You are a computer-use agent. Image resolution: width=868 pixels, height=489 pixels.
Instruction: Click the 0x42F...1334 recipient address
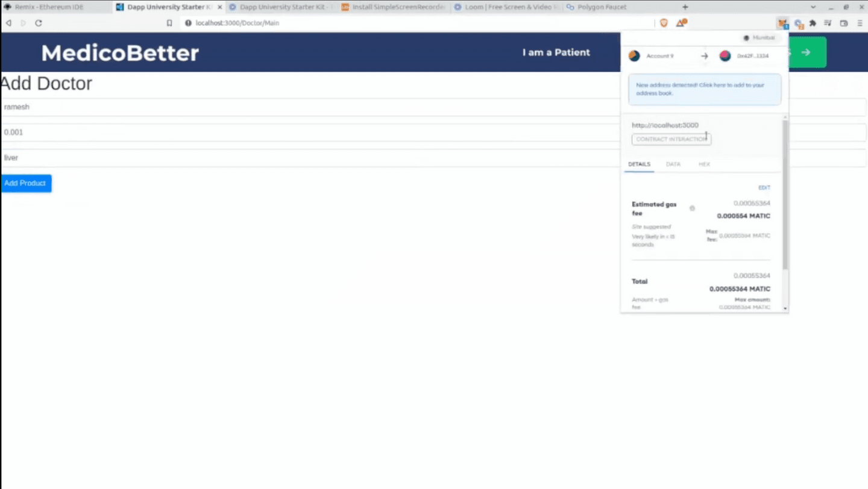[753, 56]
